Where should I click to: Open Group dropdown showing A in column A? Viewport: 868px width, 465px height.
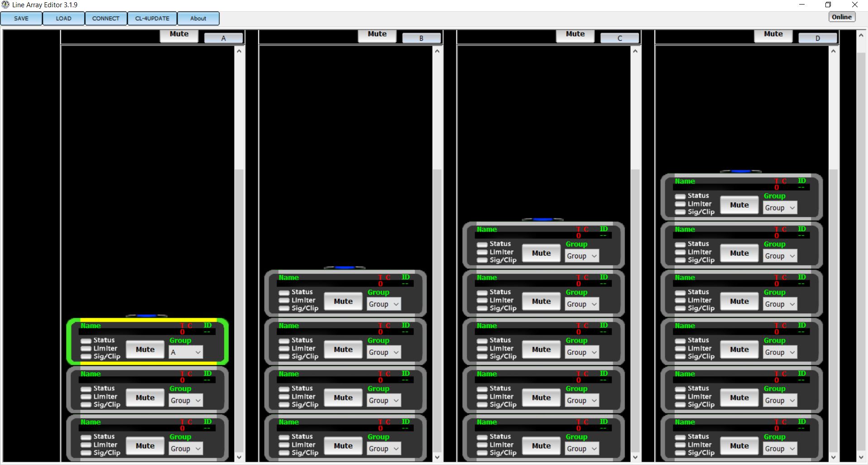(x=186, y=352)
